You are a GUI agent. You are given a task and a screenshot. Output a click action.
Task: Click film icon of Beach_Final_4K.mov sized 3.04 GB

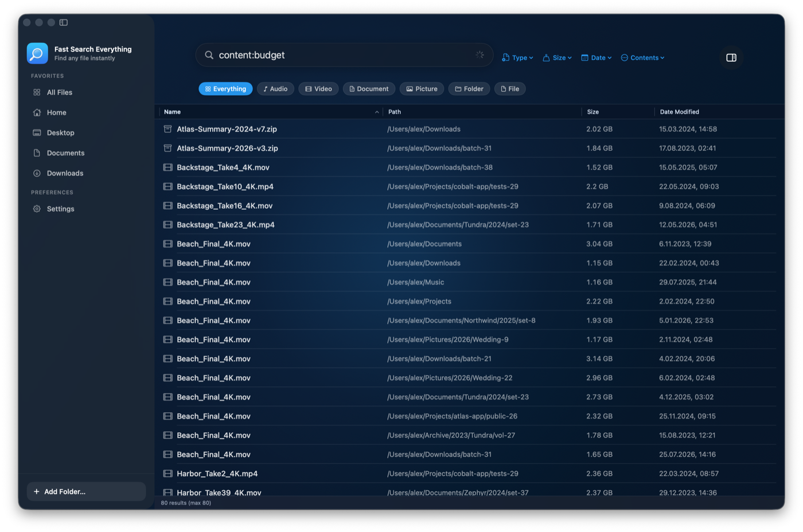pos(167,244)
